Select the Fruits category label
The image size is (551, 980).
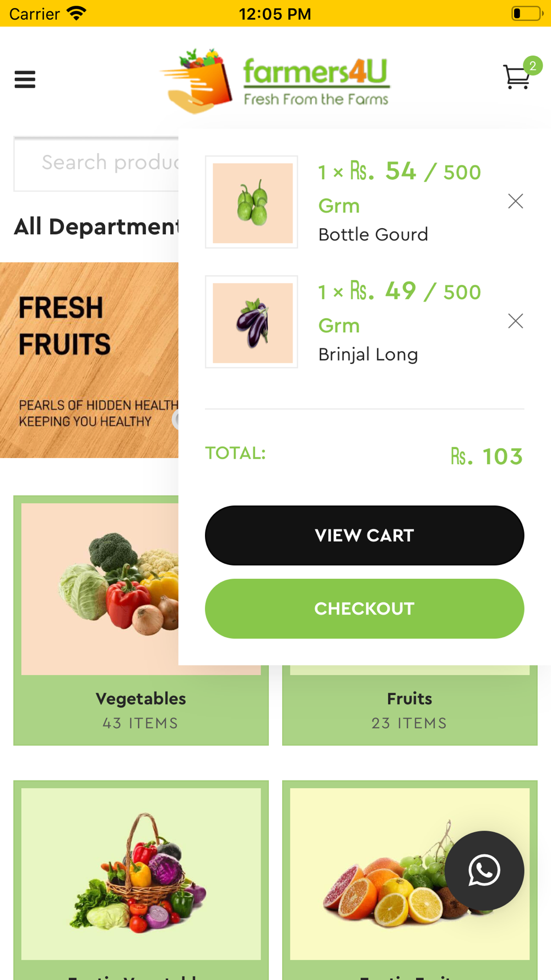pos(409,699)
